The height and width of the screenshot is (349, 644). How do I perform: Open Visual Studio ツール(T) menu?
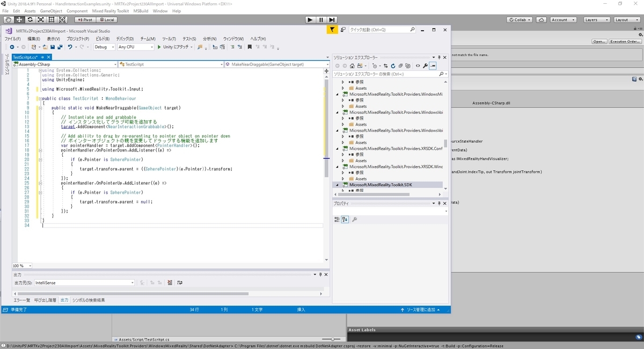(x=169, y=39)
